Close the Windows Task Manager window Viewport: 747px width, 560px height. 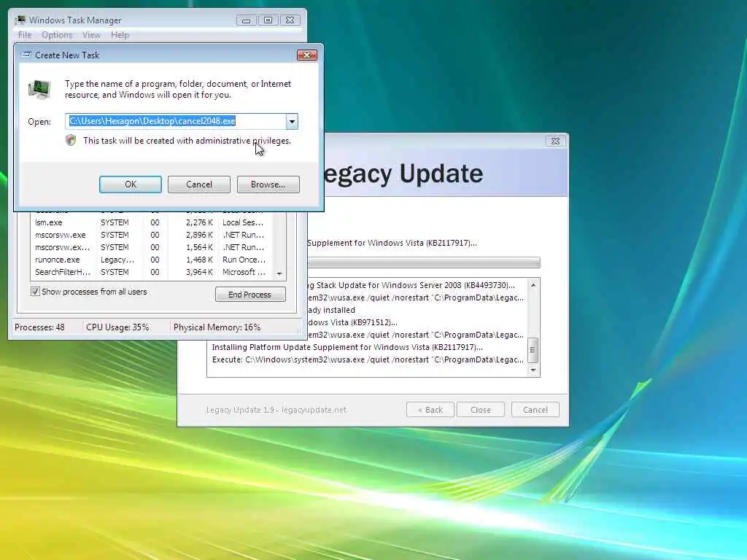(x=290, y=20)
